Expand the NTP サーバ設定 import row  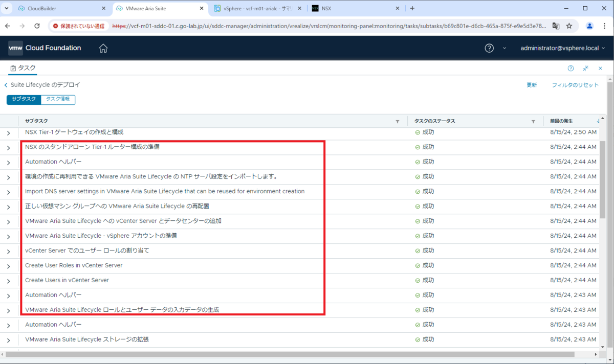pyautogui.click(x=9, y=177)
